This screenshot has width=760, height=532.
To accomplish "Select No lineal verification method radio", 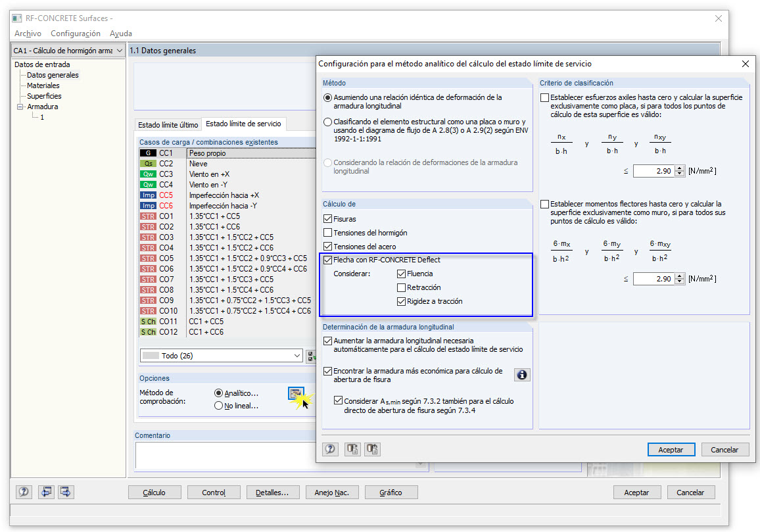I will (x=218, y=406).
